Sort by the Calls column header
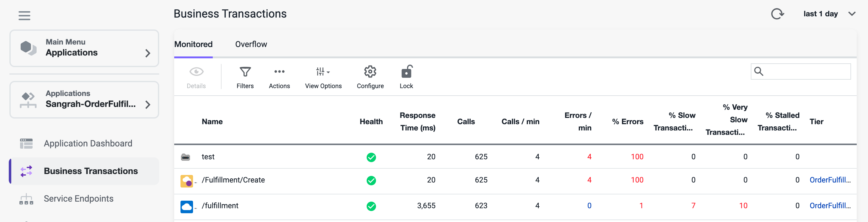 point(466,121)
